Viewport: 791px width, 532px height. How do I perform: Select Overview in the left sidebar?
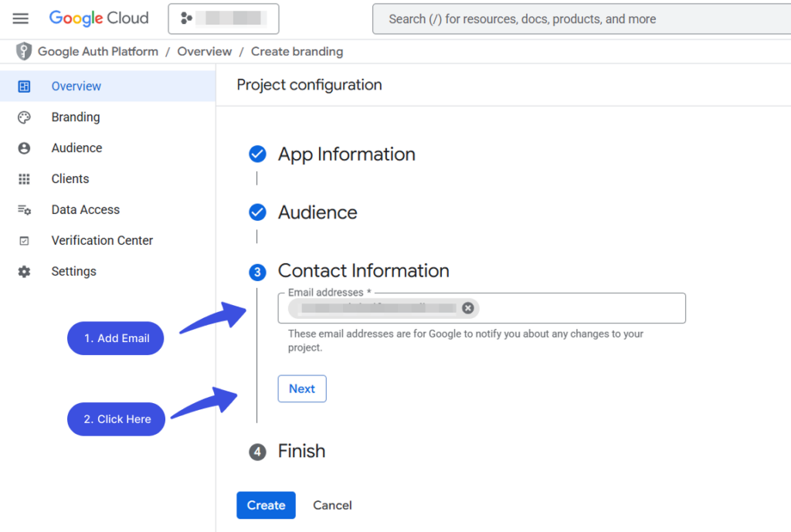76,86
